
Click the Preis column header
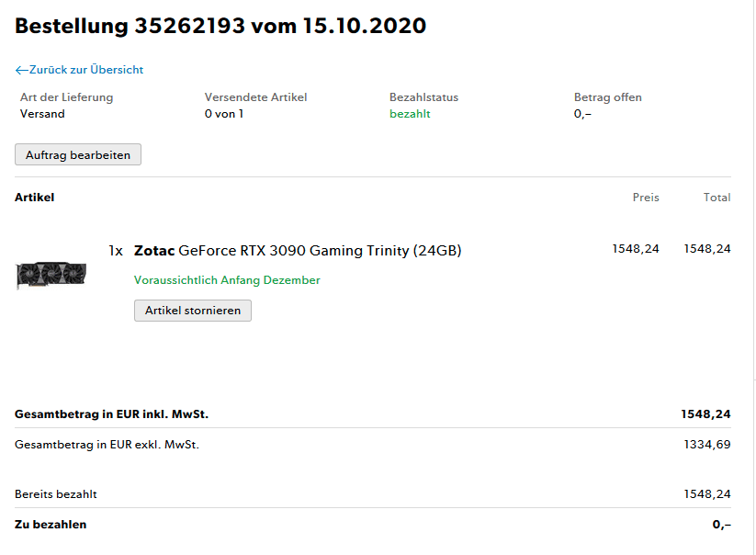646,198
